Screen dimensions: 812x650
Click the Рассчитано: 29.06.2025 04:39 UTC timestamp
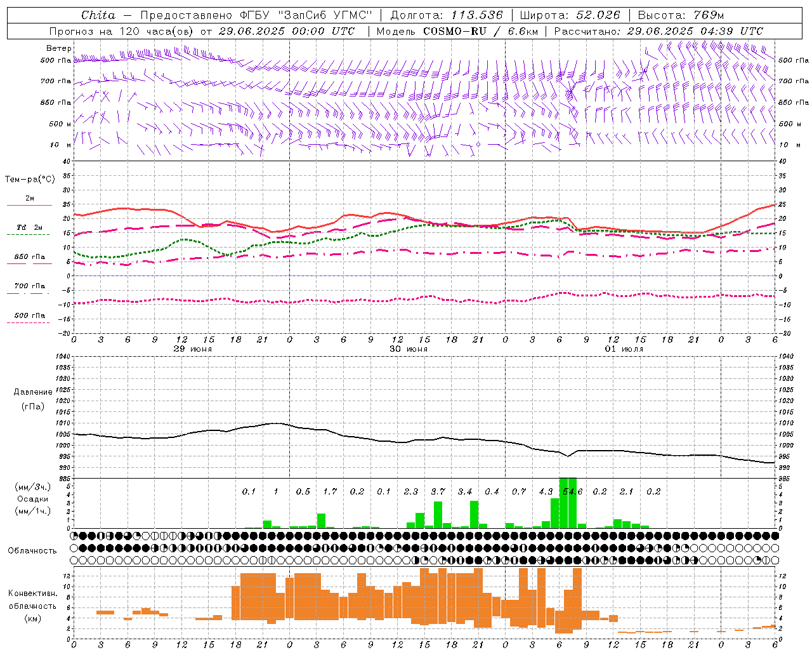click(x=658, y=31)
